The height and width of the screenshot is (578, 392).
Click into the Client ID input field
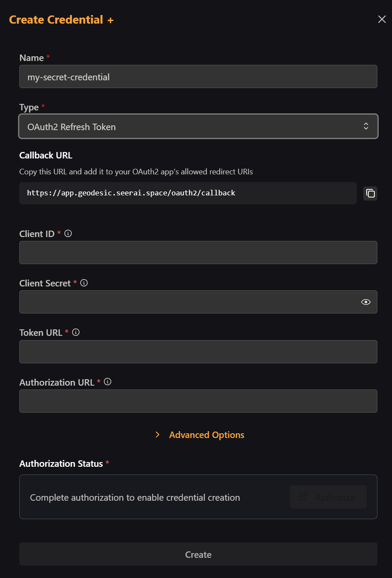pos(198,252)
